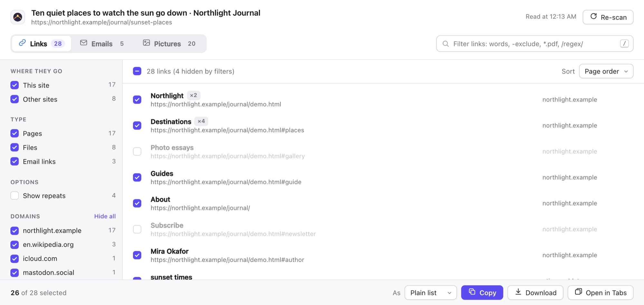Click the 'Read at 12:13 AM' timestamp
Image resolution: width=644 pixels, height=305 pixels.
point(551,17)
